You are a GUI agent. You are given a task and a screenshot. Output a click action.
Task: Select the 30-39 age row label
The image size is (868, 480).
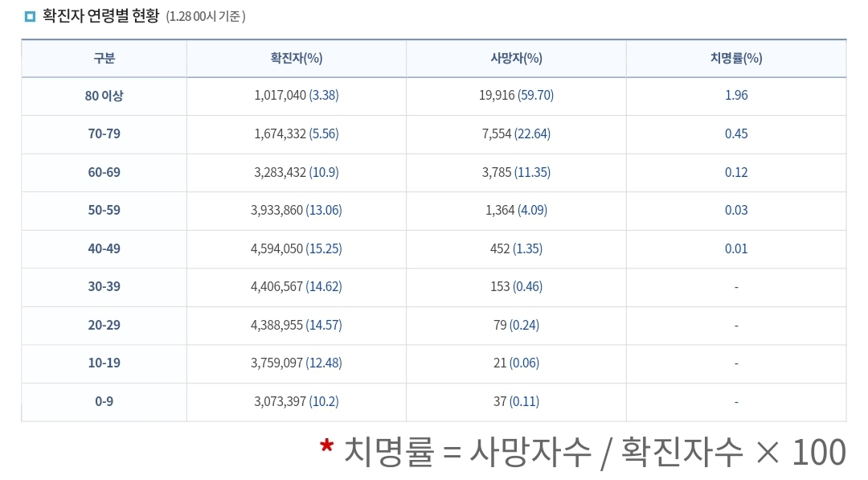pos(104,287)
